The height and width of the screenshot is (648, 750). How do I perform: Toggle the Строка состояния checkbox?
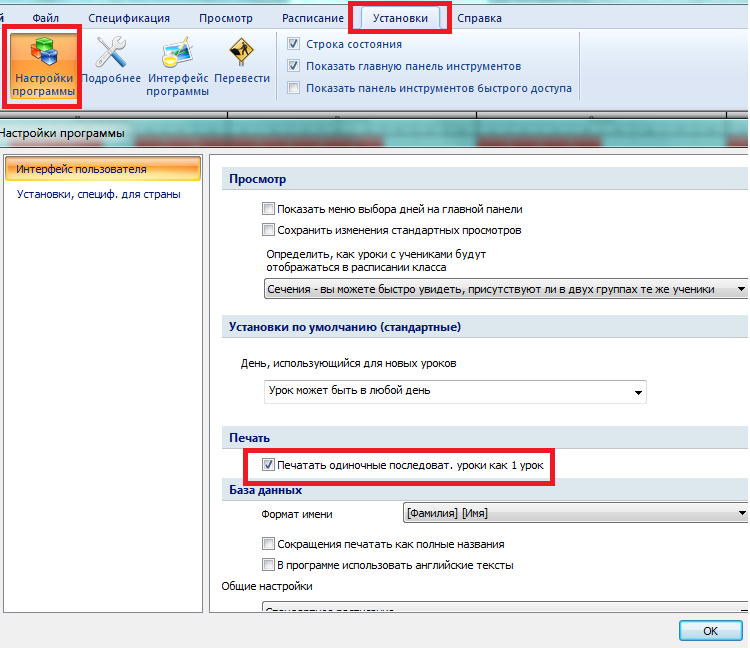click(x=294, y=44)
